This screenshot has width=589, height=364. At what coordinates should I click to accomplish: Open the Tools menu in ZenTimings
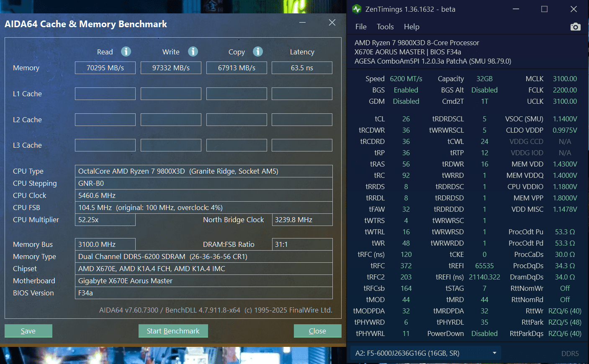(x=385, y=27)
